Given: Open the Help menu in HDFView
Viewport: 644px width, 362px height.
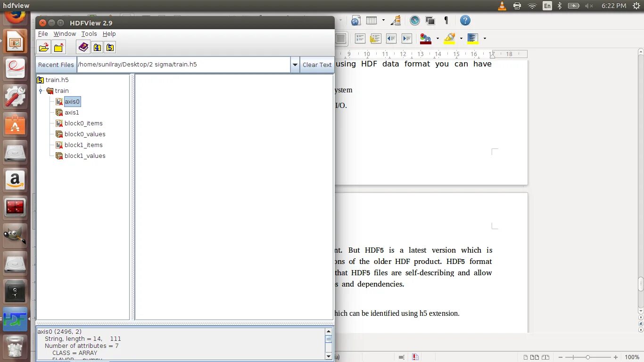Looking at the screenshot, I should pyautogui.click(x=109, y=34).
